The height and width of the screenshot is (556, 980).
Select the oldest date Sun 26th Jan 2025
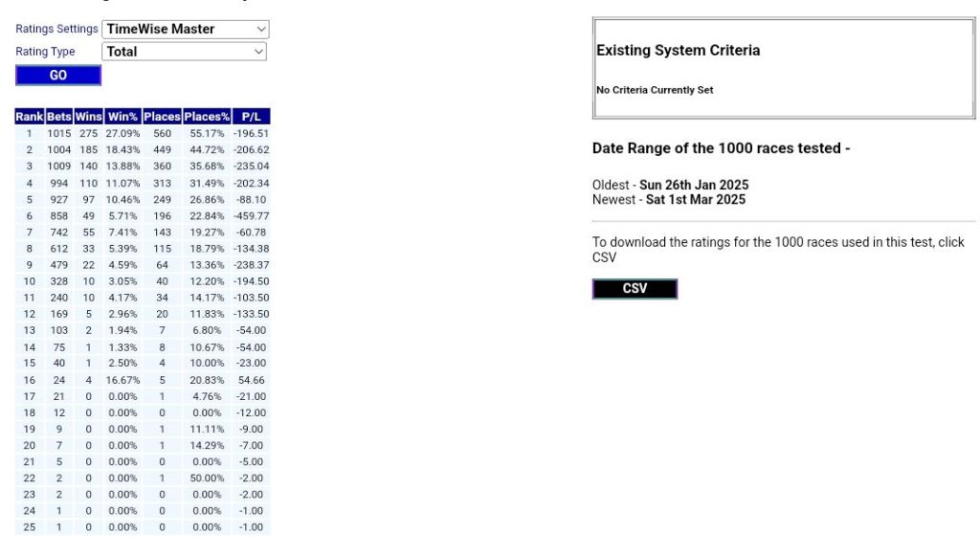(694, 185)
